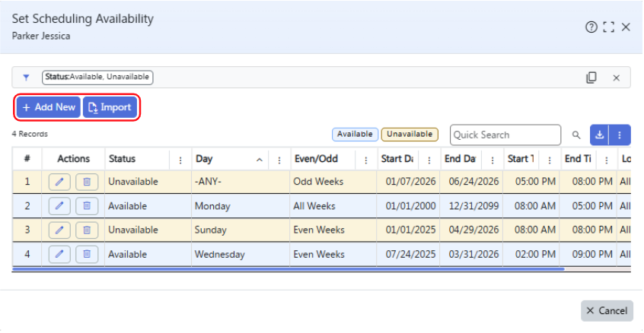
Task: Click the 4 Records count label
Action: [x=30, y=134]
